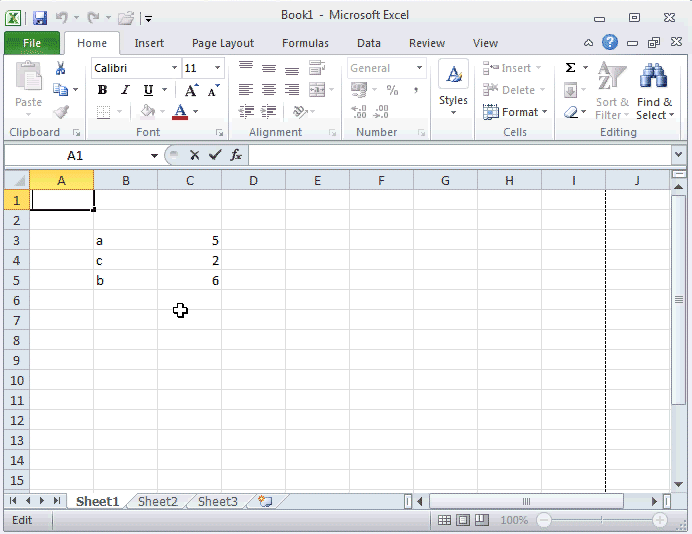Click the AutoSum sigma icon

(x=570, y=68)
